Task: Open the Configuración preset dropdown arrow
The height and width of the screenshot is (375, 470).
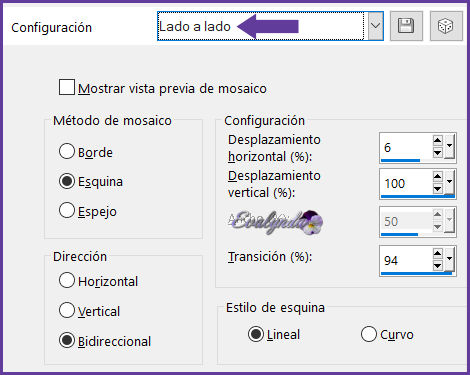Action: point(376,26)
